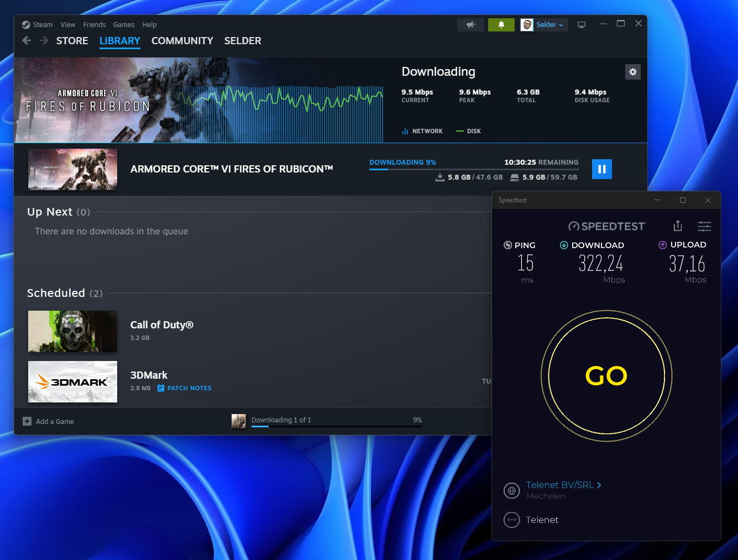
Task: Click the Add a Game plus icon
Action: pyautogui.click(x=27, y=421)
